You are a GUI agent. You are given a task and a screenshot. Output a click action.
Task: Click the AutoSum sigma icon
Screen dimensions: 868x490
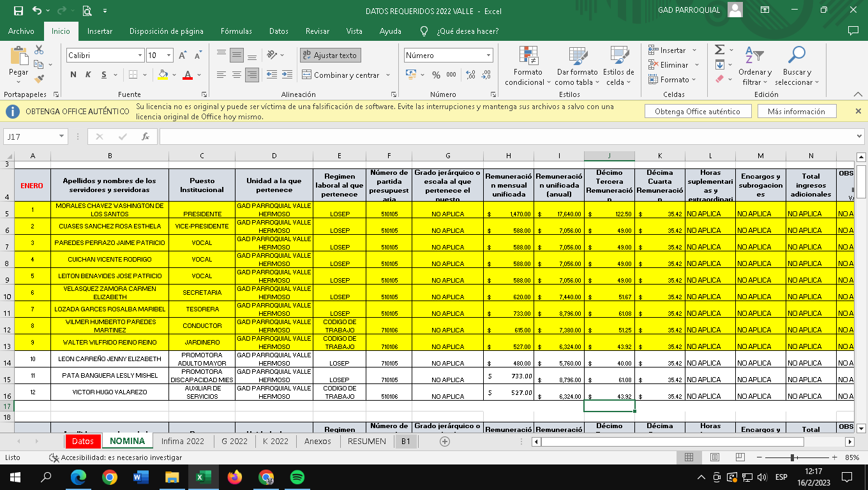(719, 50)
